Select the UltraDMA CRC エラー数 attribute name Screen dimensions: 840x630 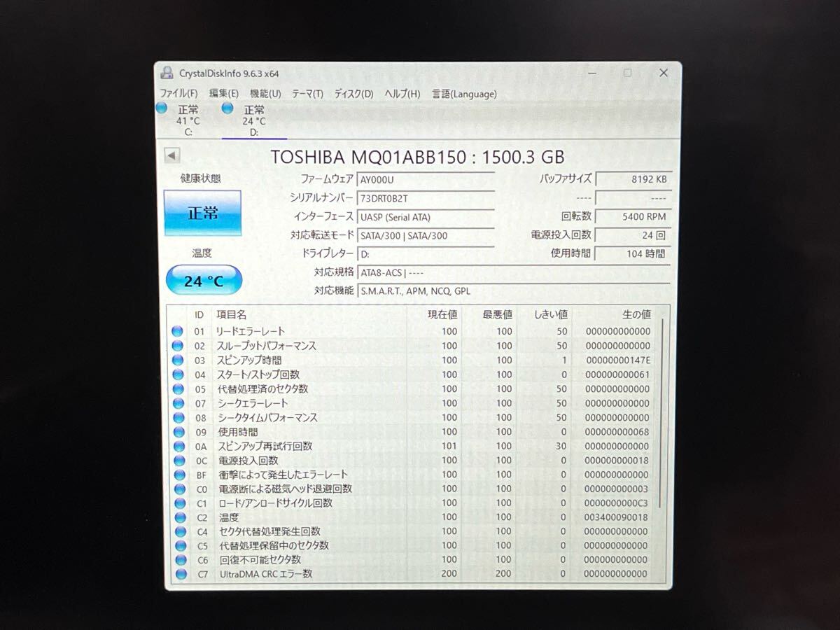point(265,574)
